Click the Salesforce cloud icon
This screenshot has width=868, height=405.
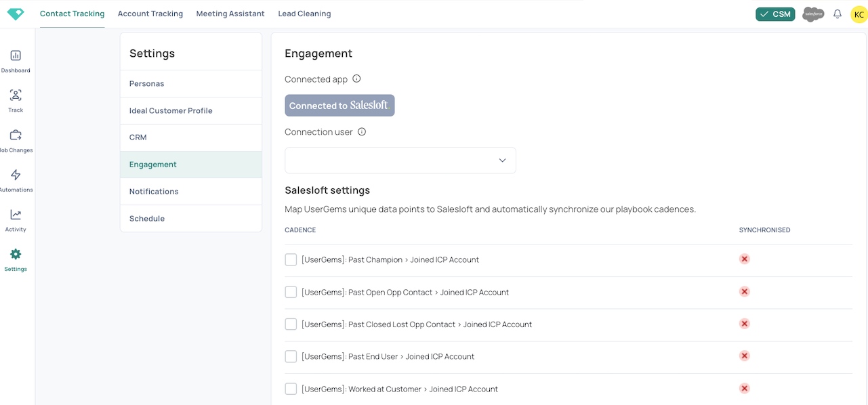813,14
